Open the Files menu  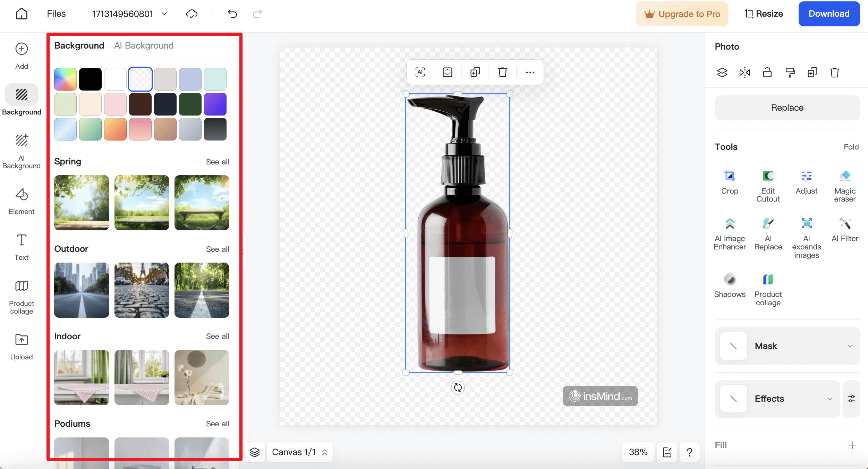(56, 14)
